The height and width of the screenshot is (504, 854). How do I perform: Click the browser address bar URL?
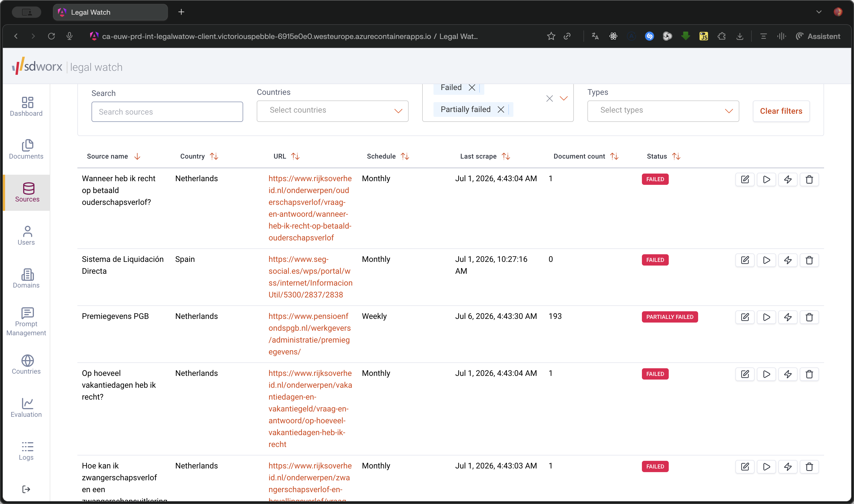pyautogui.click(x=290, y=36)
